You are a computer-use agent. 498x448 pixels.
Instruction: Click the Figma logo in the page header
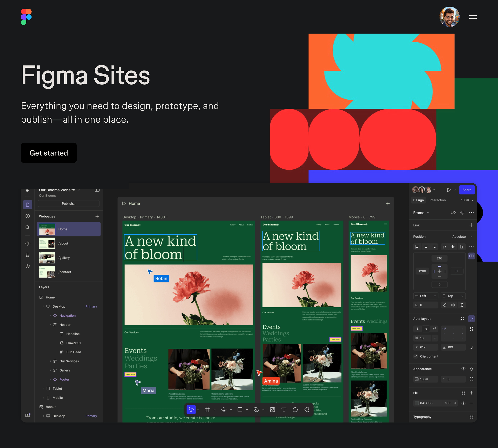(x=26, y=17)
